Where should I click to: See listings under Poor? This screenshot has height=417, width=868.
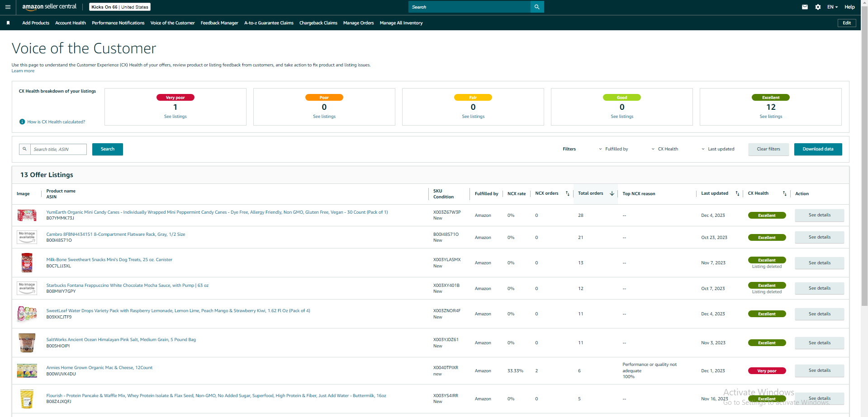[x=324, y=117]
